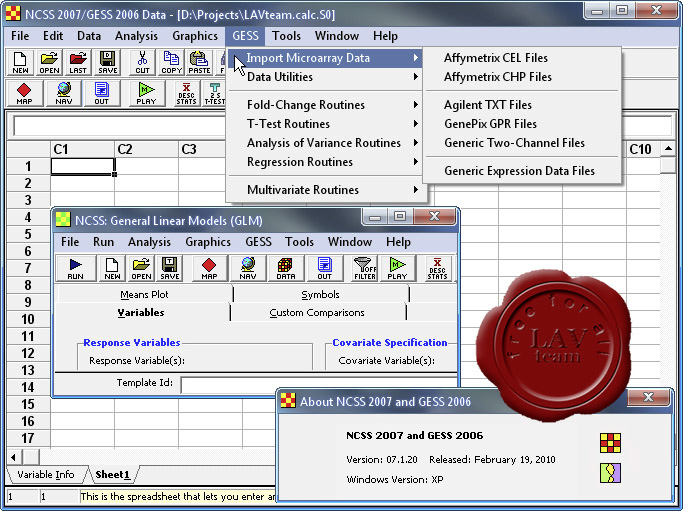
Task: Click the COPY icon in main toolbar
Action: [x=171, y=63]
